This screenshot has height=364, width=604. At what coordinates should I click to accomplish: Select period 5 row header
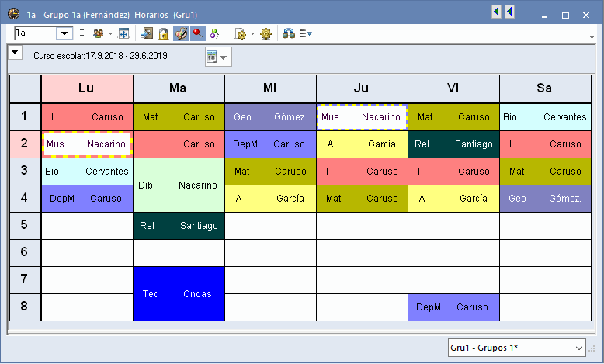click(x=25, y=226)
